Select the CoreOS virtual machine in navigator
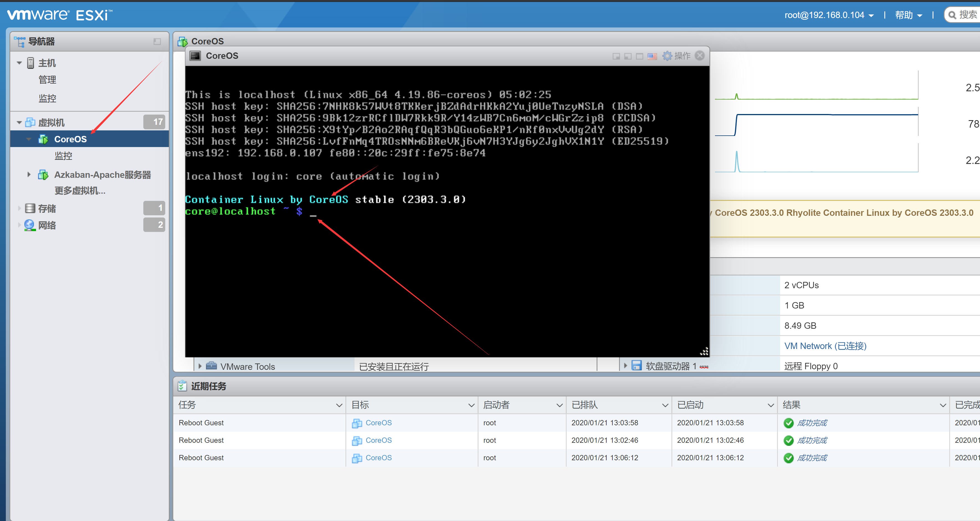 point(89,139)
